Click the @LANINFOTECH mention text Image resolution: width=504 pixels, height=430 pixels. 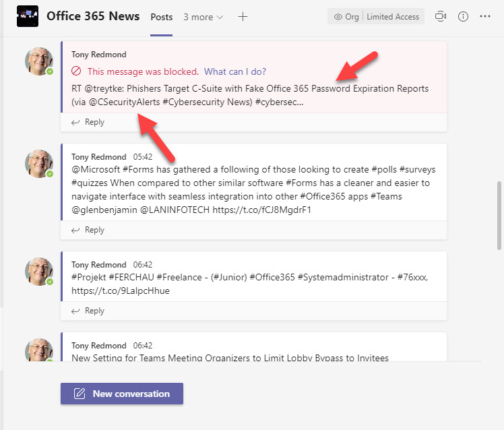click(x=175, y=210)
